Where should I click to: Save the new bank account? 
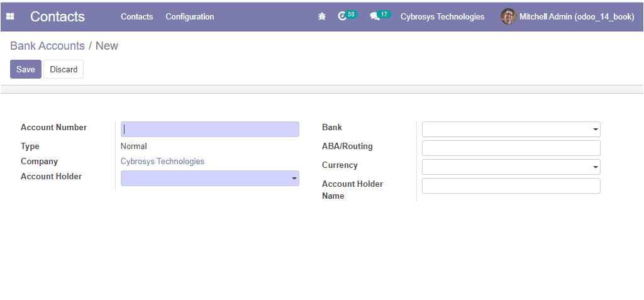coord(26,69)
